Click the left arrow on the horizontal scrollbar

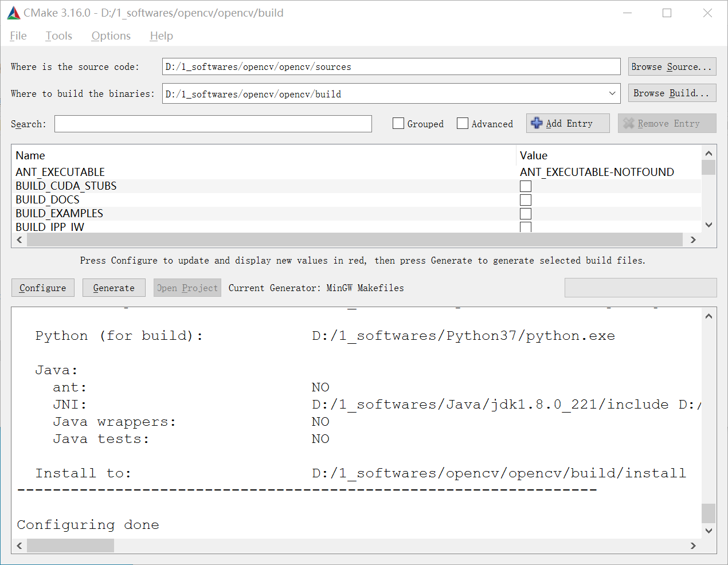[x=19, y=240]
